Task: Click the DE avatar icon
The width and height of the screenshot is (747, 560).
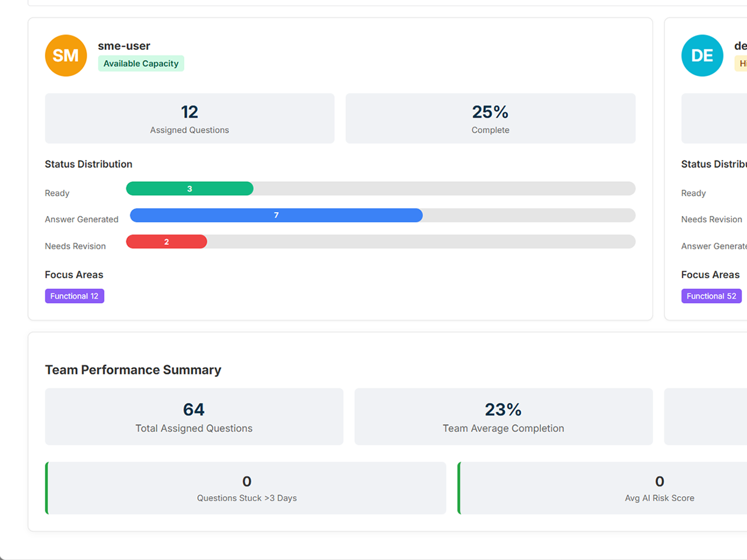Action: click(x=702, y=55)
